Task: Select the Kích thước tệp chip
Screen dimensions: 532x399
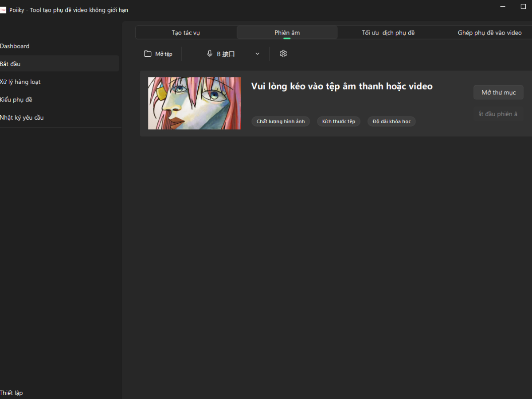Action: tap(339, 121)
